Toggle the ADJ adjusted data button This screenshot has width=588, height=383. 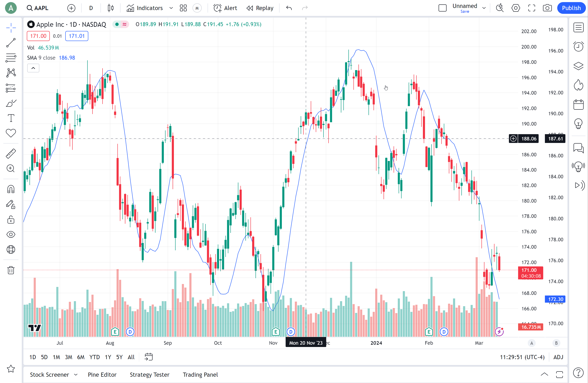(558, 357)
